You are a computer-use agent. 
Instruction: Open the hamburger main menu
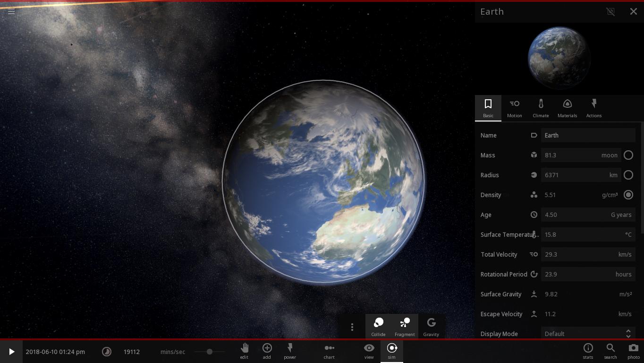(11, 11)
